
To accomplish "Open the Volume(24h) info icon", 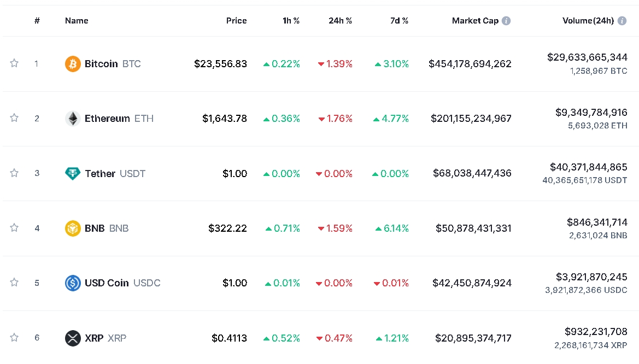I will click(x=622, y=21).
